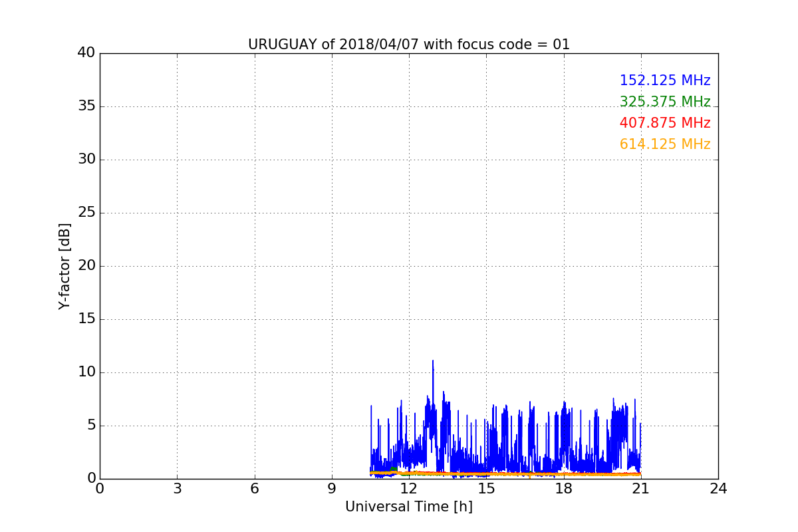
Task: Click the x-axis tick label 3
Action: pos(177,489)
